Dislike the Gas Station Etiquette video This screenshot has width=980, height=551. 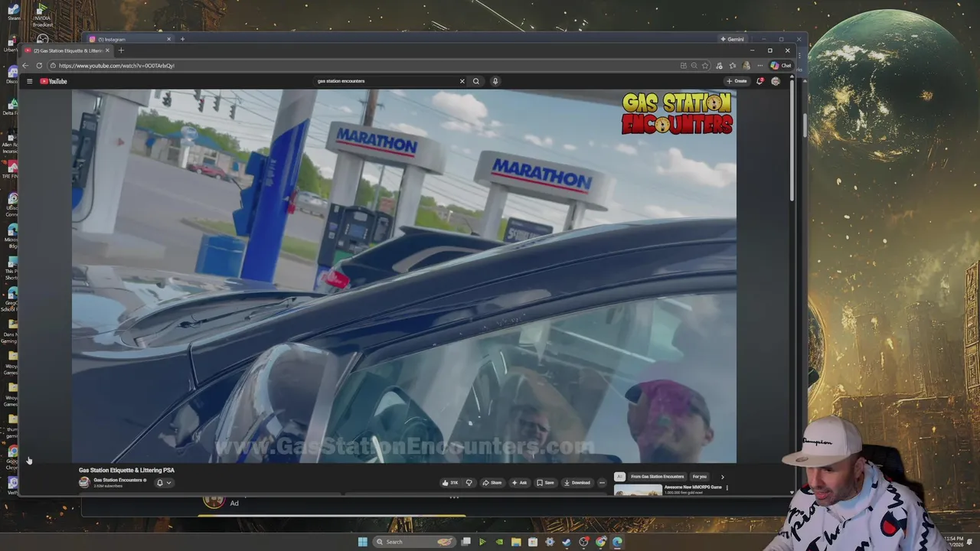(469, 483)
